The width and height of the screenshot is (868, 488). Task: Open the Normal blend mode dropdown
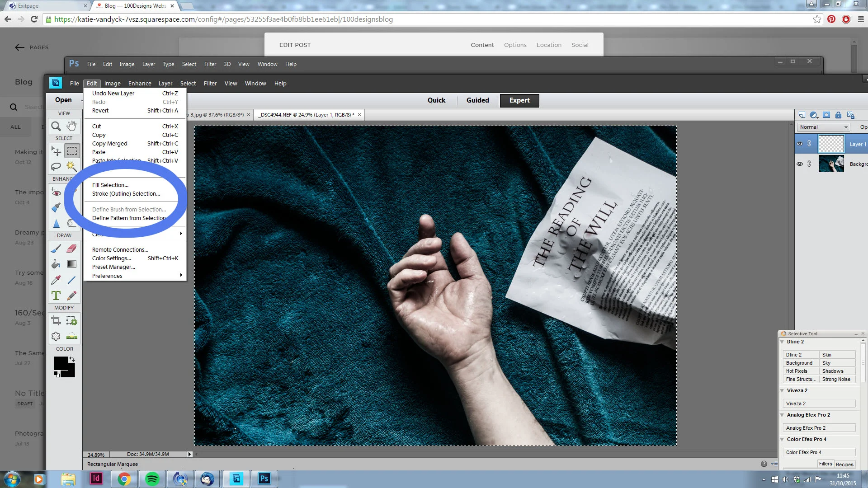pyautogui.click(x=823, y=127)
